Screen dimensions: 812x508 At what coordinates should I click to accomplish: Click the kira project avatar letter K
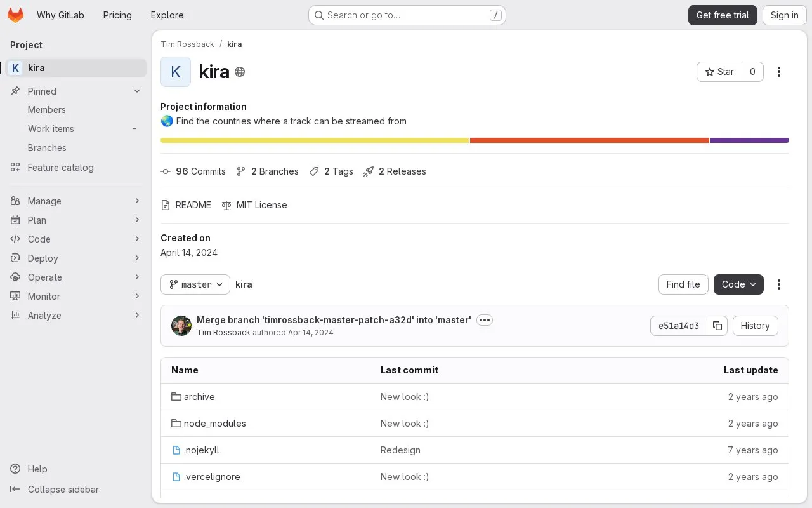coord(176,72)
